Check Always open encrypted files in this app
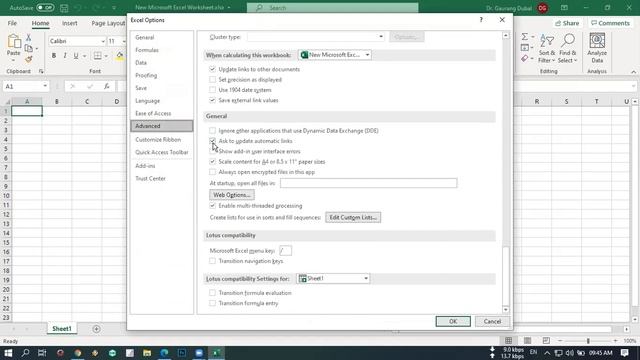The image size is (640, 360). (212, 172)
